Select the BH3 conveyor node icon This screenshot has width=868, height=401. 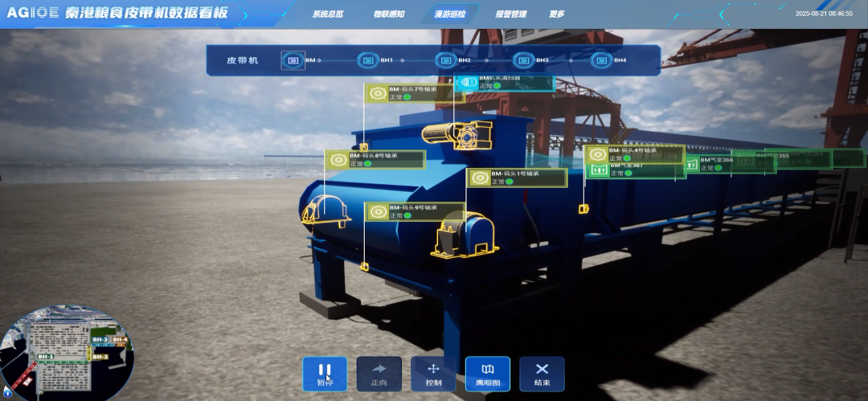pyautogui.click(x=523, y=60)
